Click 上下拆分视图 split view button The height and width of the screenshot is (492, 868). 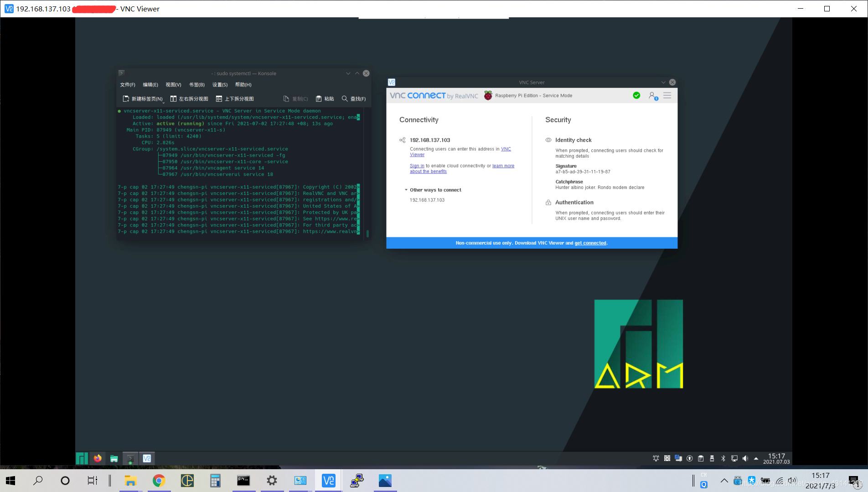(235, 99)
